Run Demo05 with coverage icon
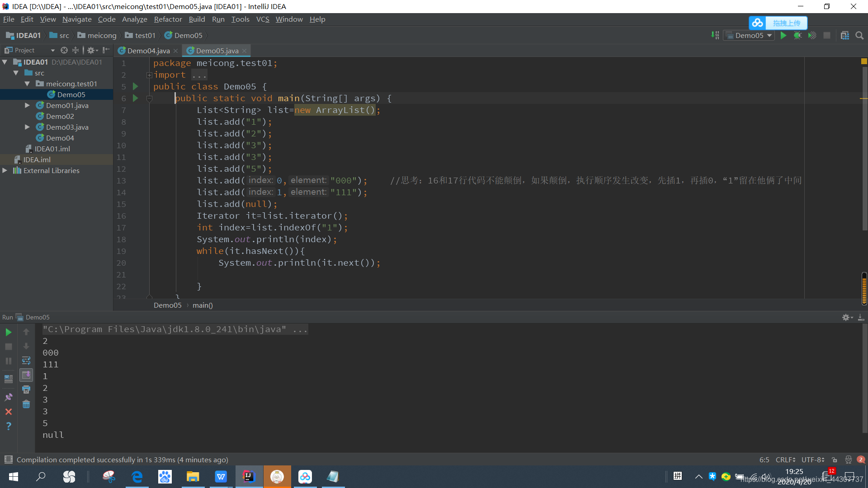The image size is (868, 488). tap(812, 35)
